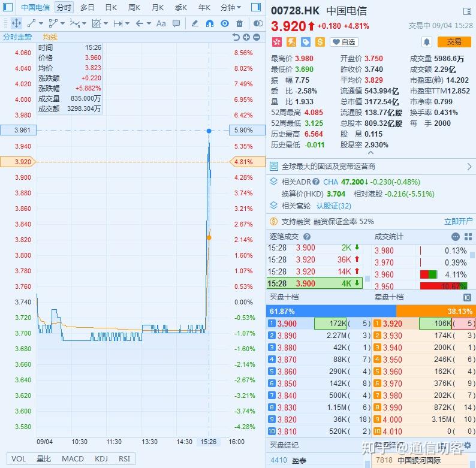Toggle the overlapping circles compare switch
This screenshot has height=468, width=476.
(258, 23)
